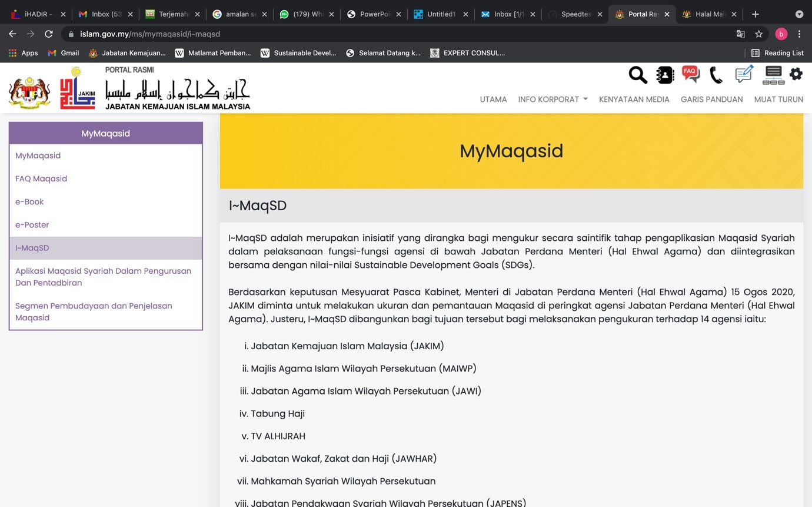Open the sitemap icon in header
The width and height of the screenshot is (812, 507).
(x=773, y=75)
